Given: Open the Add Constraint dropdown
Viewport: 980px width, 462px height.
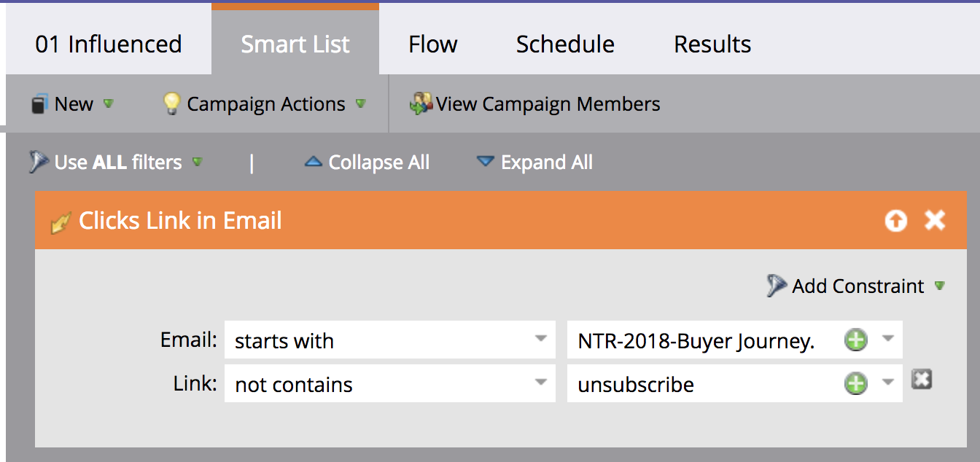Looking at the screenshot, I should point(940,286).
